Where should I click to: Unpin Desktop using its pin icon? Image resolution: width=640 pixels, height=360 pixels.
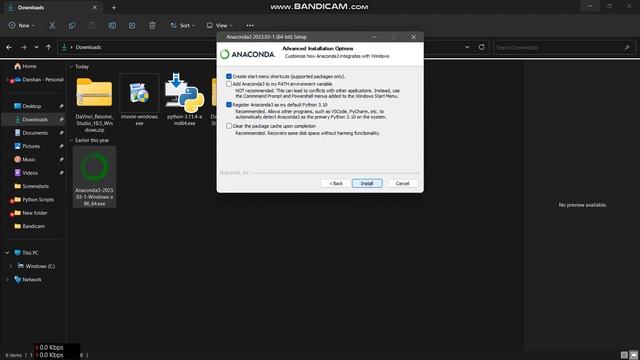(x=61, y=106)
